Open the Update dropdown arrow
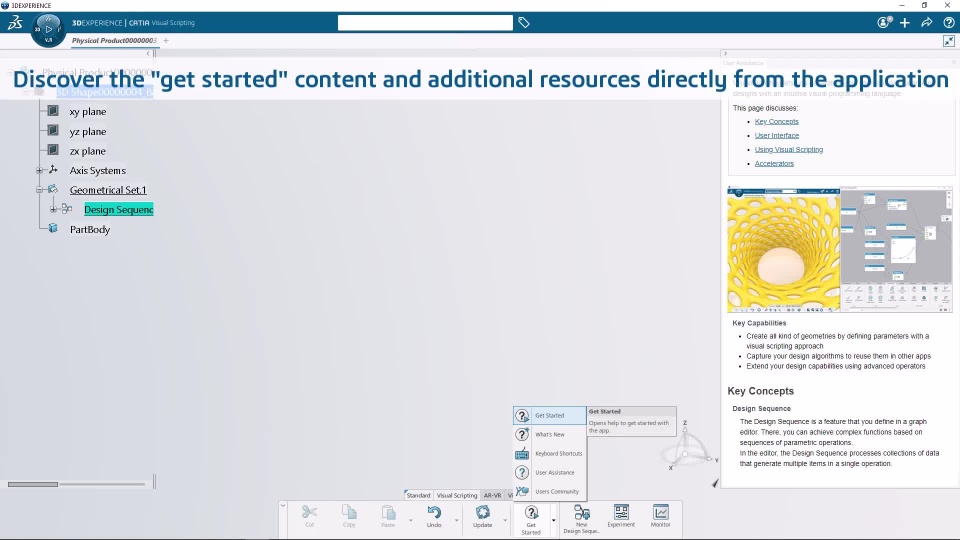This screenshot has width=960, height=540. tap(505, 520)
